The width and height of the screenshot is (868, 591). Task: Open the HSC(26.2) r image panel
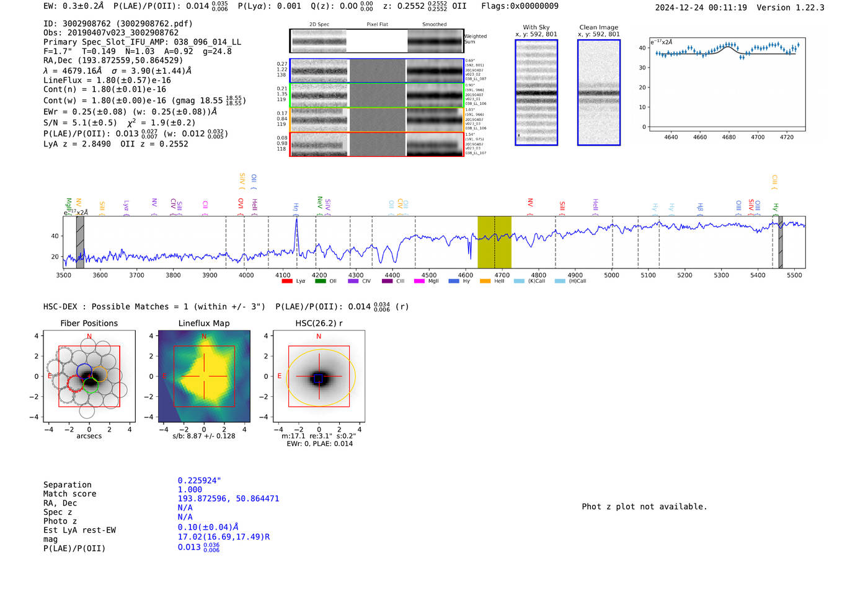click(x=319, y=376)
